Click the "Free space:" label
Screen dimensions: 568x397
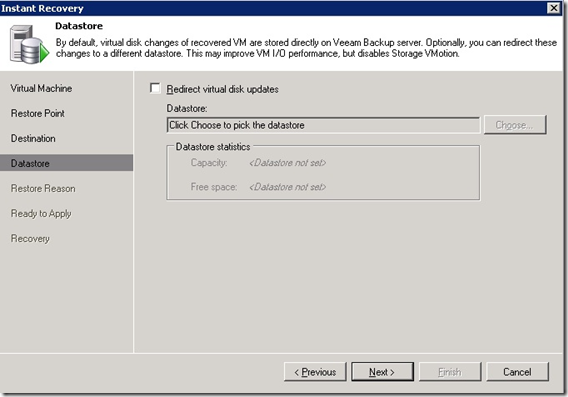pyautogui.click(x=214, y=187)
